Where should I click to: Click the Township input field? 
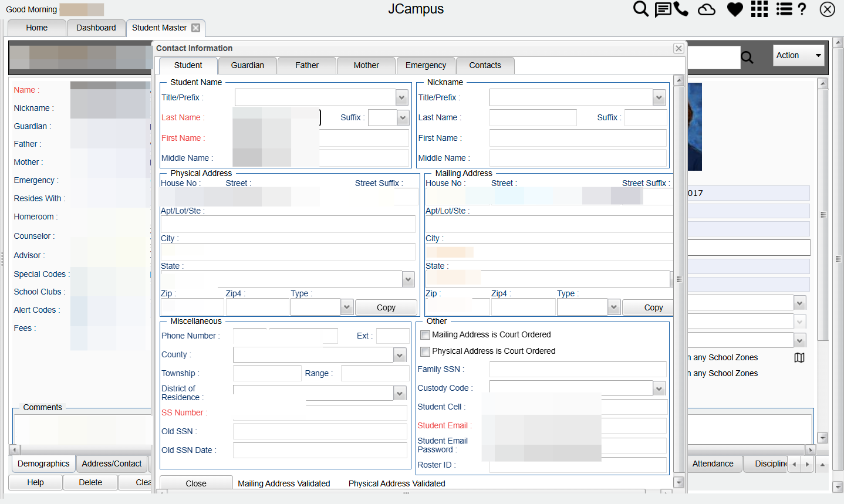tap(267, 373)
